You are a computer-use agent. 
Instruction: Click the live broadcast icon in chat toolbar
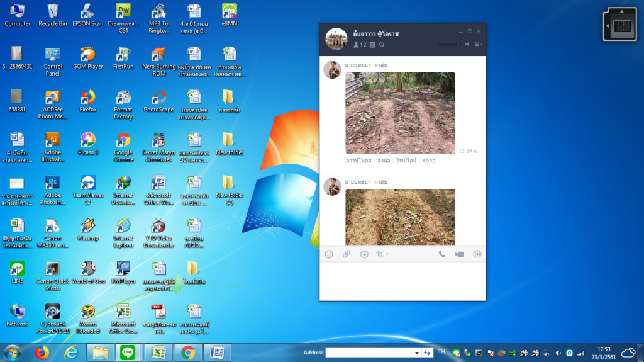tap(477, 254)
